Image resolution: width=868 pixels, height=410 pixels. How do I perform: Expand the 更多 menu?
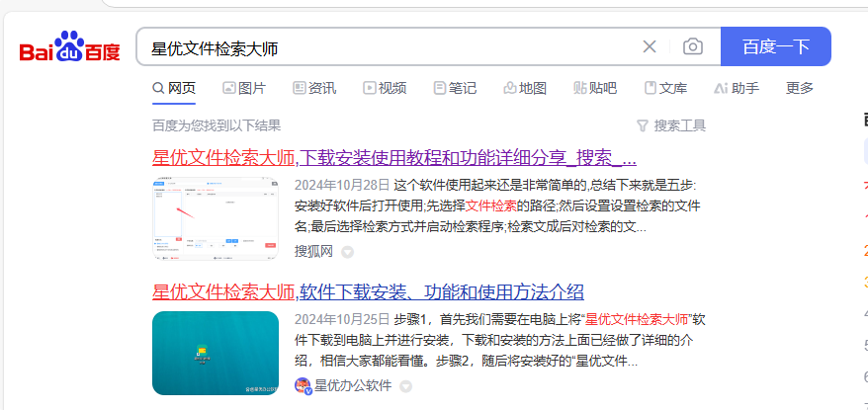click(800, 88)
